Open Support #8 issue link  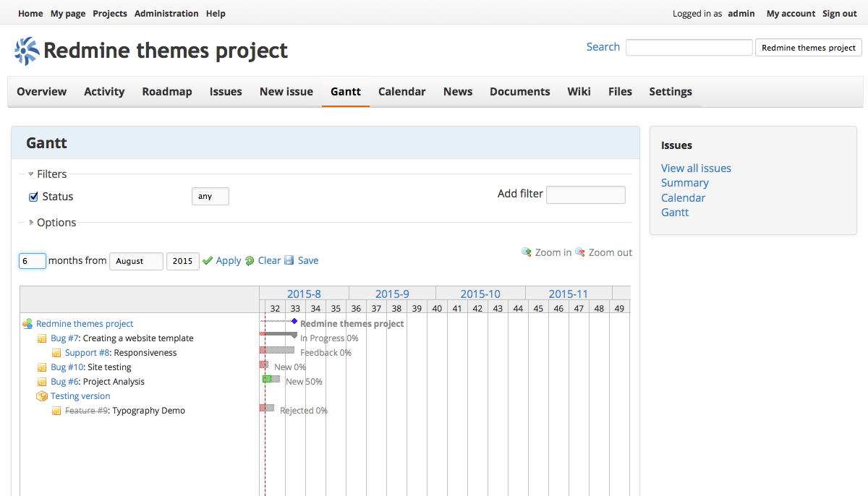(x=88, y=353)
